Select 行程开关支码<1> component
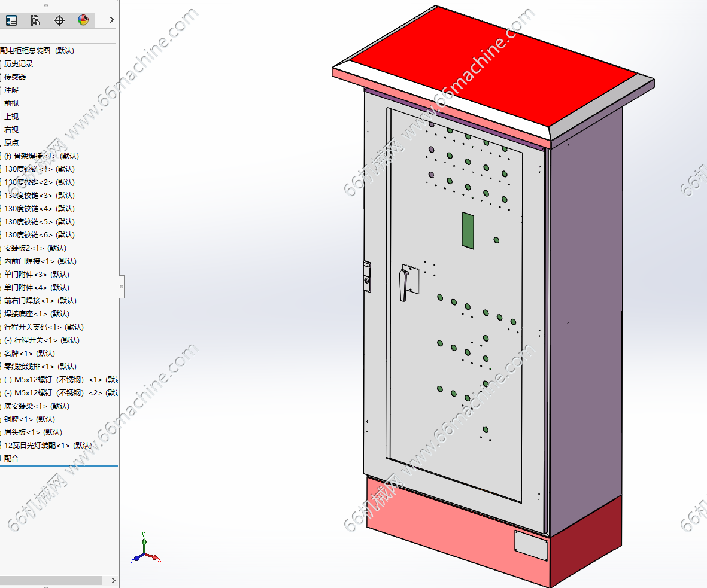 coord(44,327)
